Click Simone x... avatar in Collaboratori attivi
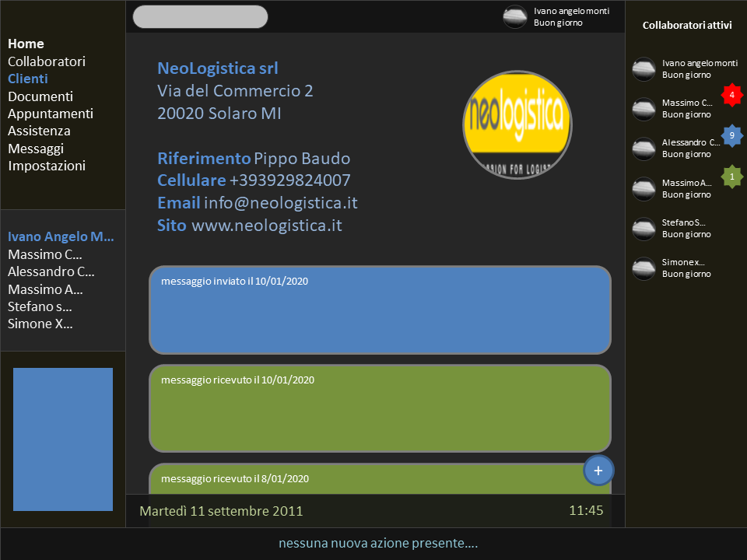Screen dimensions: 747x560 point(644,268)
